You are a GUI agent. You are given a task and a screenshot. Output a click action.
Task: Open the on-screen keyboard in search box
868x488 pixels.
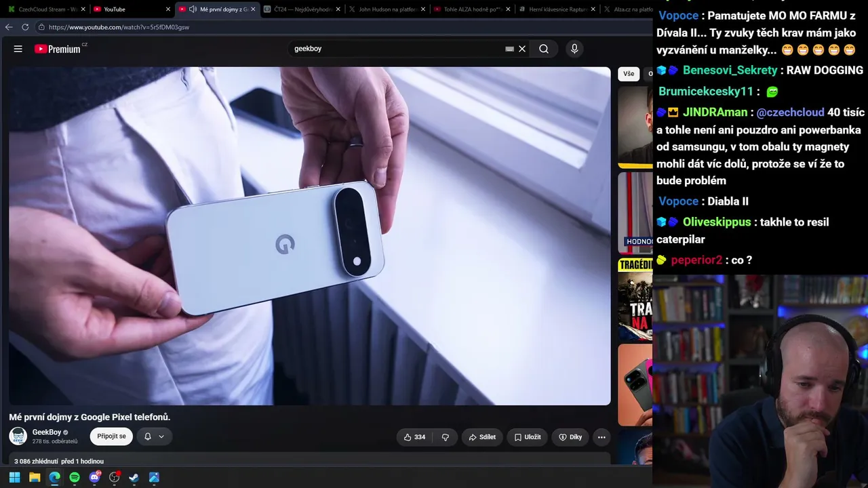click(x=509, y=49)
